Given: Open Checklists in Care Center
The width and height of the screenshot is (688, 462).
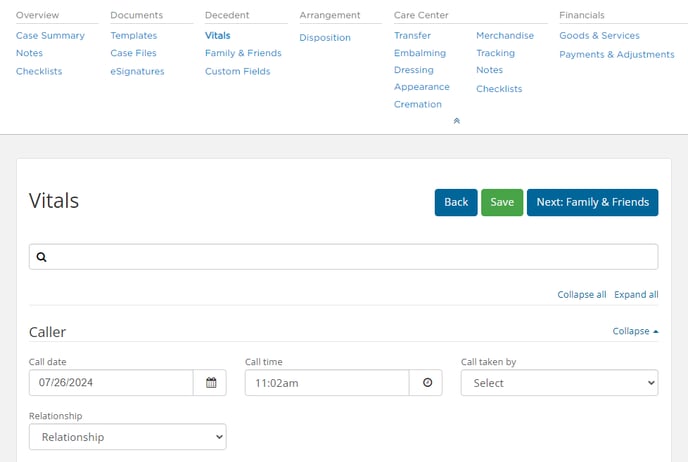Looking at the screenshot, I should pos(499,89).
